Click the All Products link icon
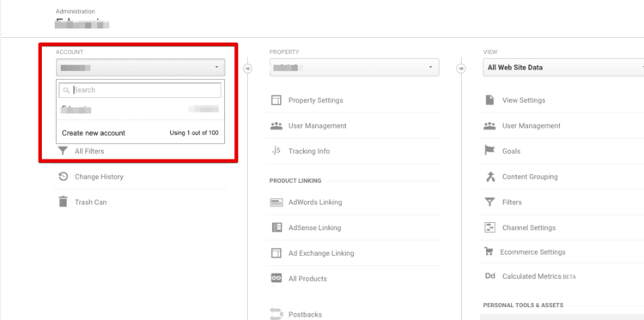This screenshot has height=320, width=644. click(x=276, y=278)
